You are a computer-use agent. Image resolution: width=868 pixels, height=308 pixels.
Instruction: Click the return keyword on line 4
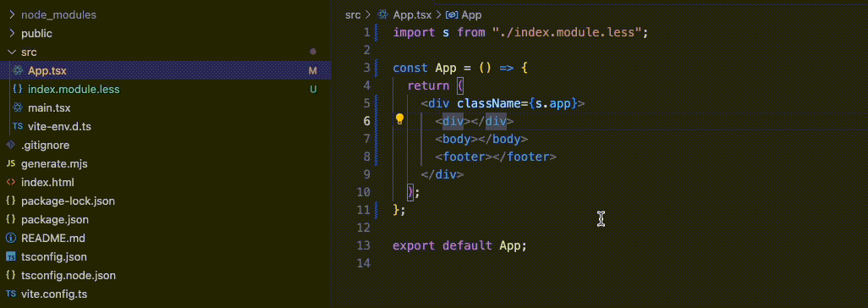pos(428,85)
